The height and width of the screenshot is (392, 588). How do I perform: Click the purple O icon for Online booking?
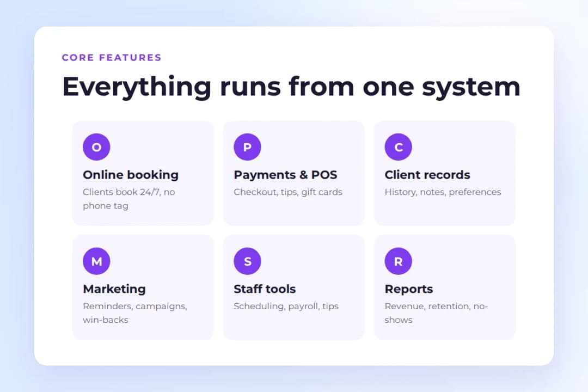(96, 147)
